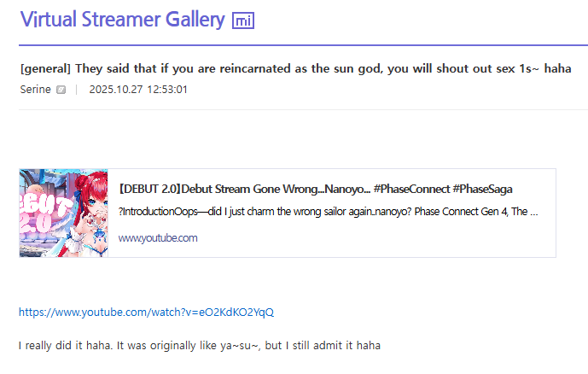Viewport: 588px width, 374px height.
Task: Click the #PhaseConnect hashtag in the card title
Action: [411, 189]
